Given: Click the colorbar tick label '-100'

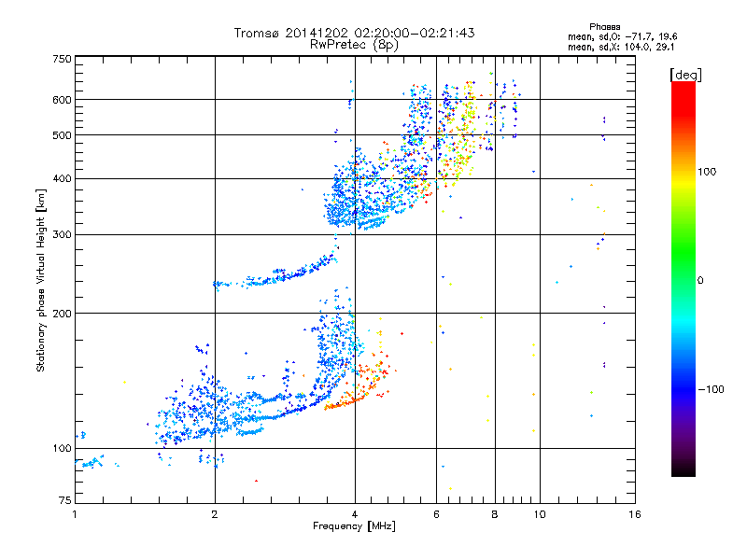Looking at the screenshot, I should [711, 389].
